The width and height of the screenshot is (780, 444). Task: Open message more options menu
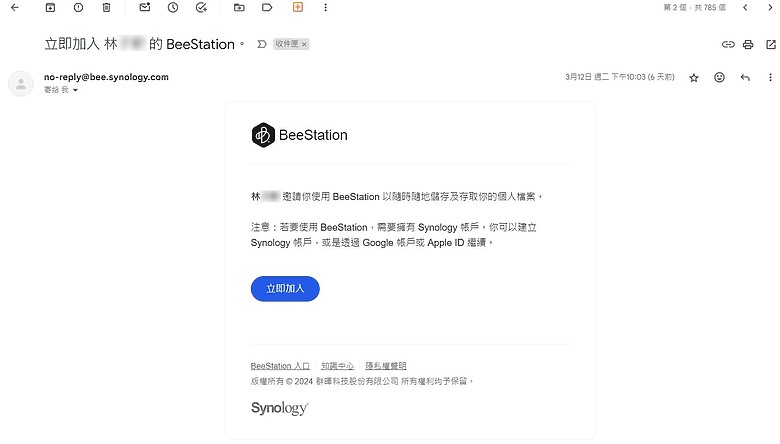[770, 78]
